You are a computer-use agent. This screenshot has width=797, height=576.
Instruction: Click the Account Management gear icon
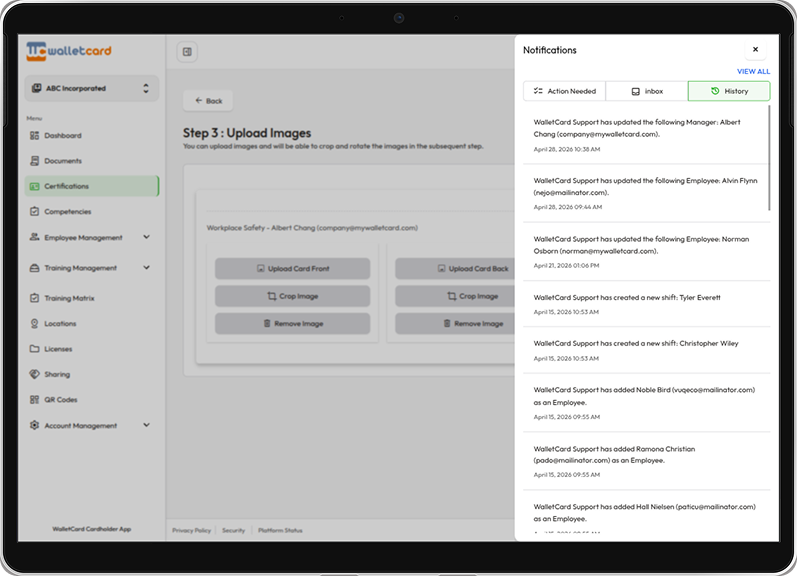[34, 425]
